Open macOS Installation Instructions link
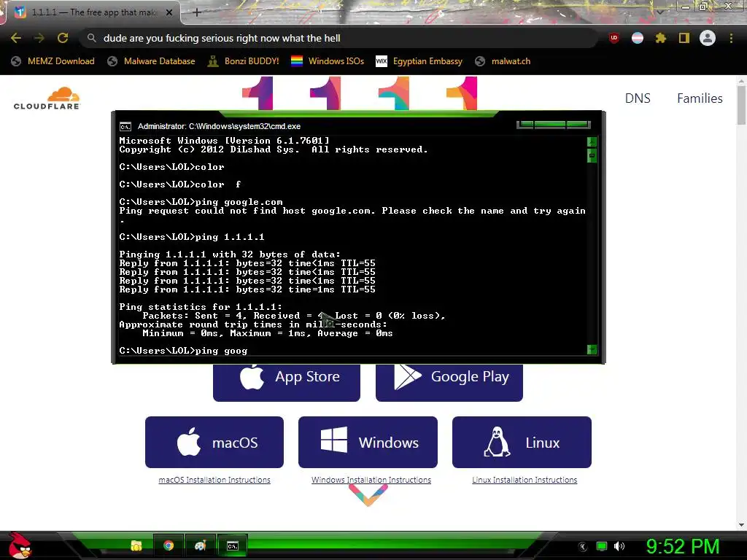The height and width of the screenshot is (560, 747). pyautogui.click(x=214, y=480)
